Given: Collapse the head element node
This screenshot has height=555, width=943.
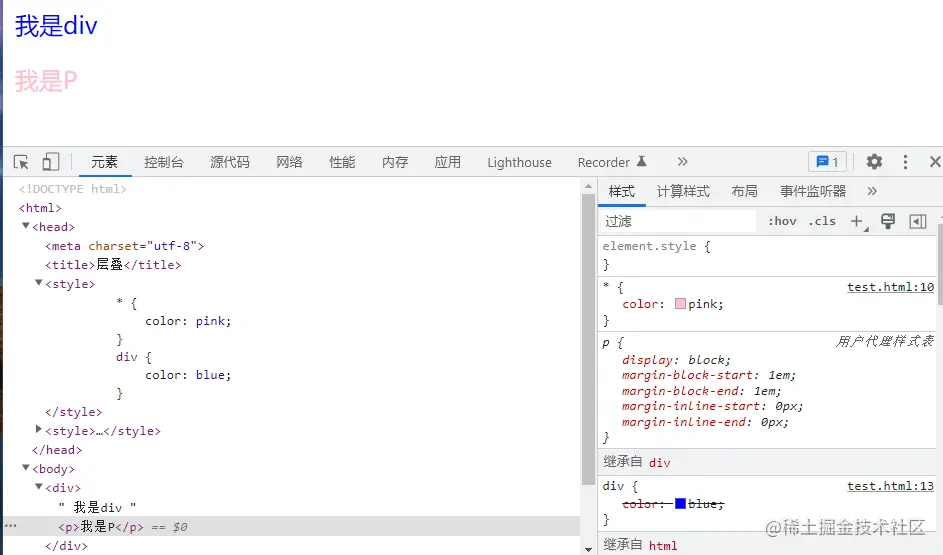Looking at the screenshot, I should pyautogui.click(x=26, y=226).
